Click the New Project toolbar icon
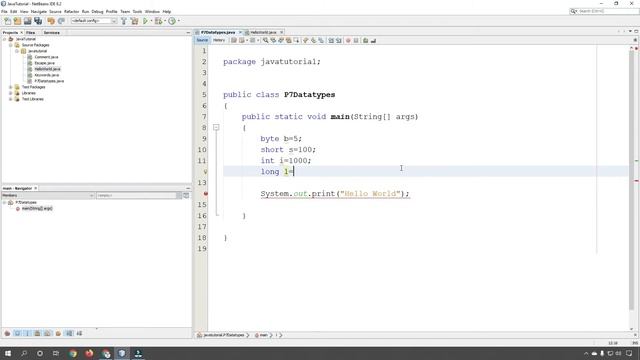 click(x=18, y=21)
